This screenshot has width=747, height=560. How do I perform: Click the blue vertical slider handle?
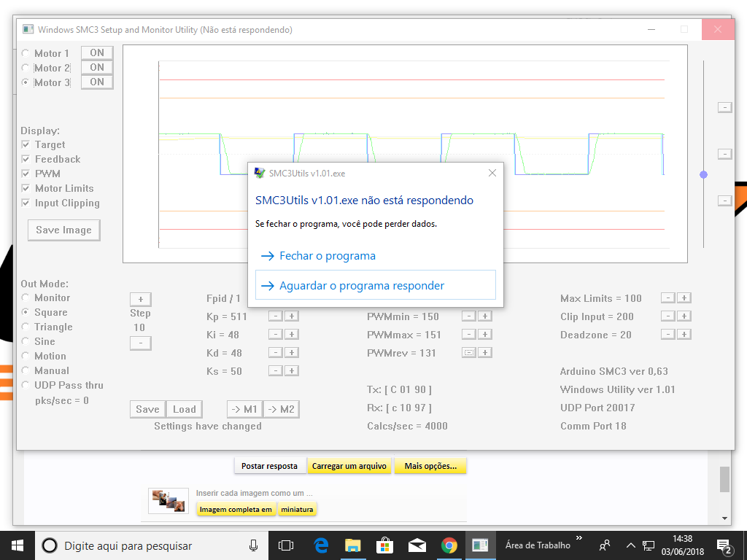coord(704,175)
